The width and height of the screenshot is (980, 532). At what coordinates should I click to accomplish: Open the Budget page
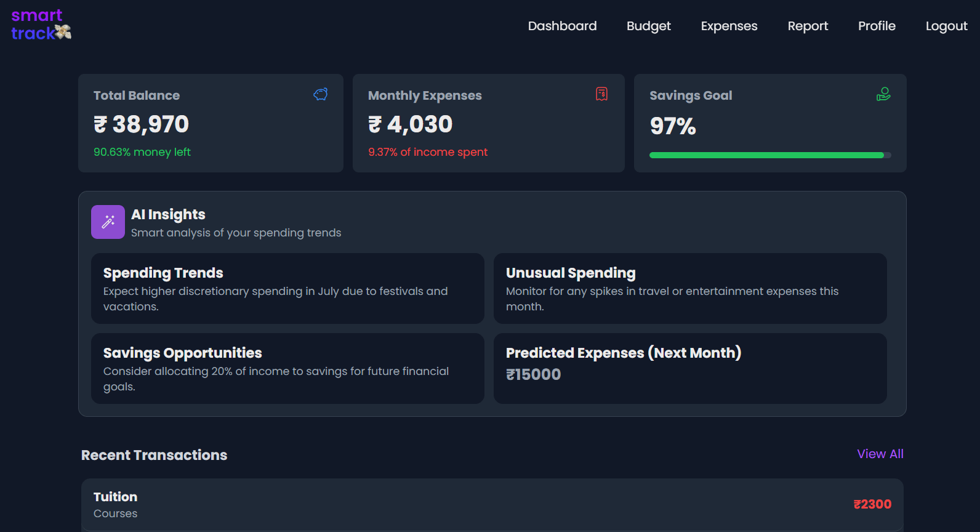[648, 26]
